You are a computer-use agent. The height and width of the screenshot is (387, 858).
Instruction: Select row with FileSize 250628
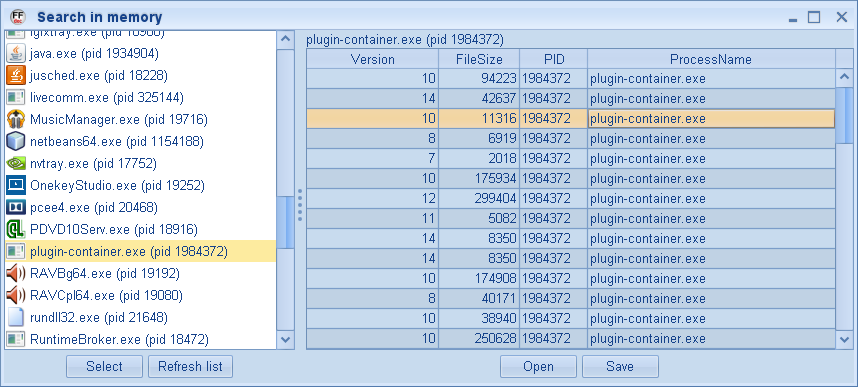[571, 339]
